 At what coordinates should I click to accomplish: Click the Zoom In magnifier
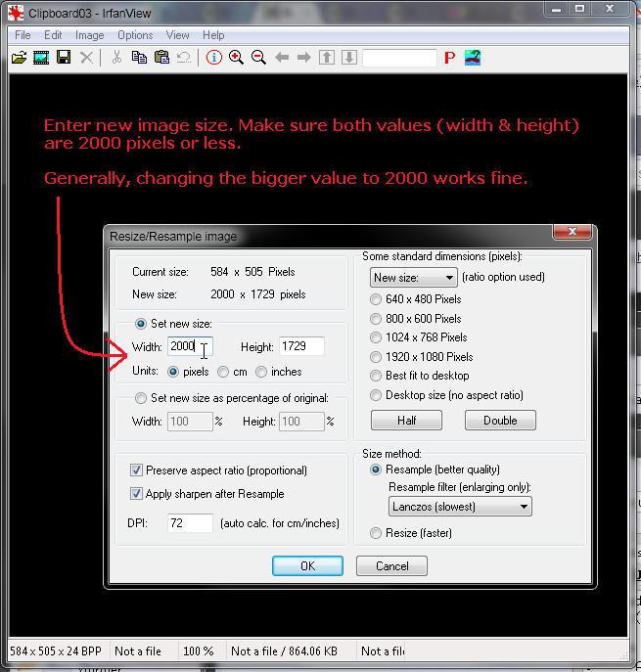pos(236,57)
